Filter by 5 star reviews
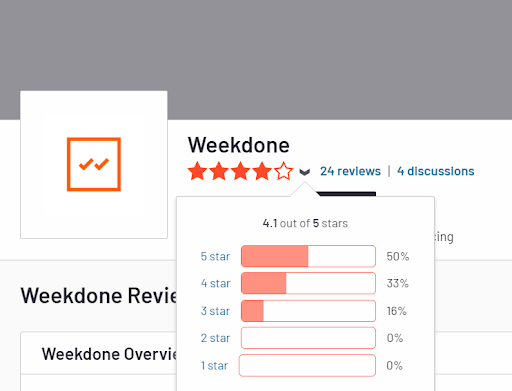512x391 pixels. (215, 256)
